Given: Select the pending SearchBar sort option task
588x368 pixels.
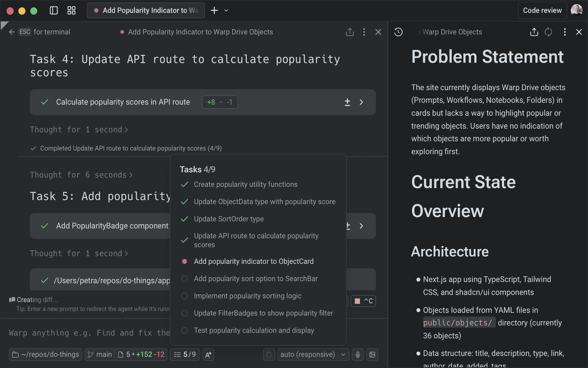Looking at the screenshot, I should [x=256, y=279].
